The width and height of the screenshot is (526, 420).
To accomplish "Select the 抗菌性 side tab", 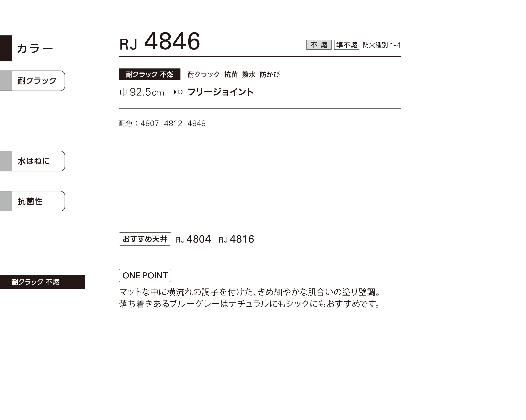I will pos(32,201).
